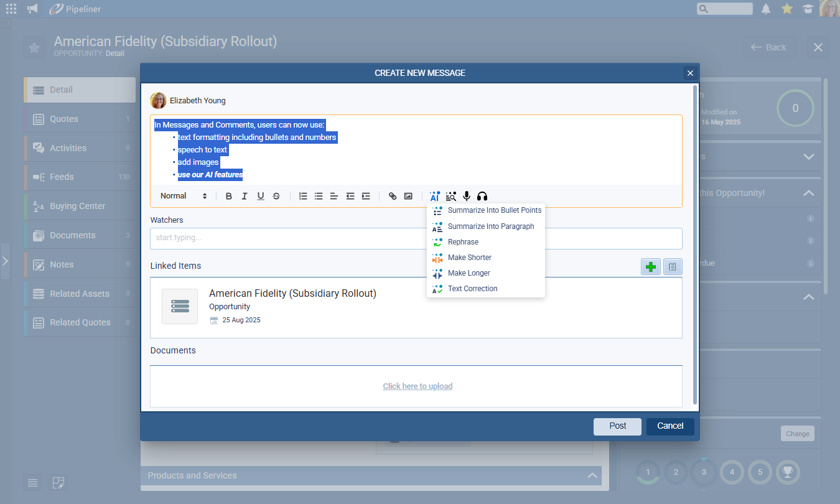The height and width of the screenshot is (504, 840).
Task: Go Back from opportunity detail
Action: (768, 47)
